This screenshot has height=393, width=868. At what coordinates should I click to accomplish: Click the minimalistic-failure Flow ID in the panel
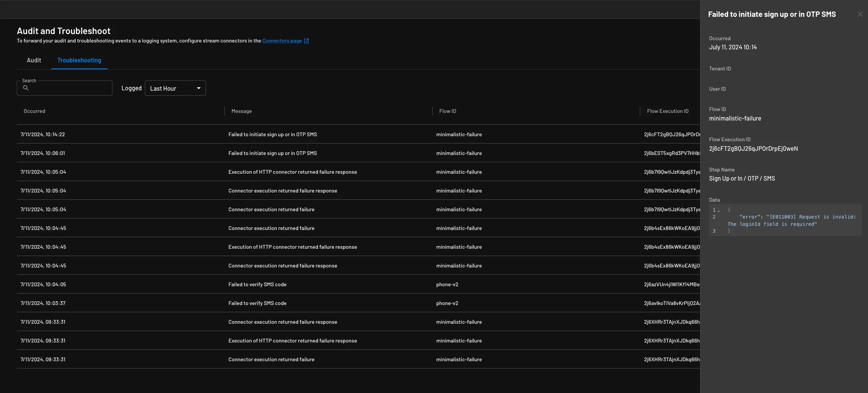[734, 118]
